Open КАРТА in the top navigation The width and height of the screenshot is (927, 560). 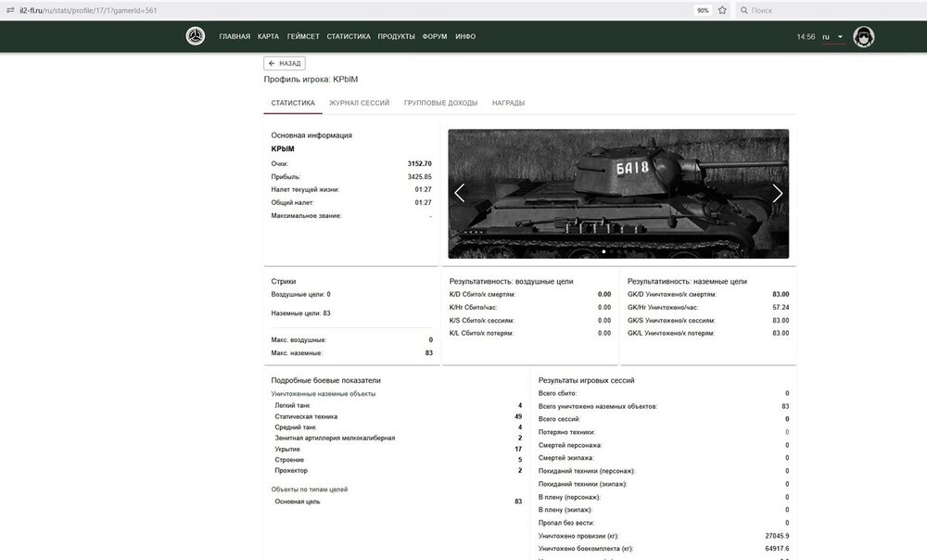(268, 37)
